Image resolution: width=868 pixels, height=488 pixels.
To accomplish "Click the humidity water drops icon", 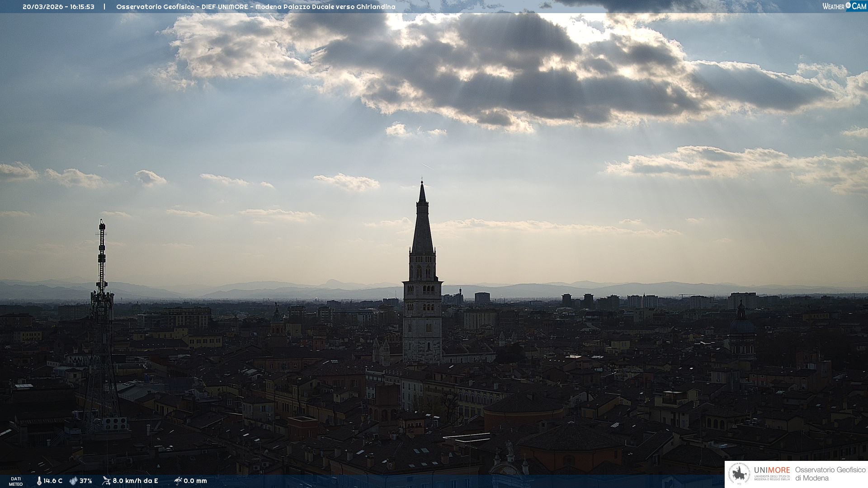I will coord(73,481).
